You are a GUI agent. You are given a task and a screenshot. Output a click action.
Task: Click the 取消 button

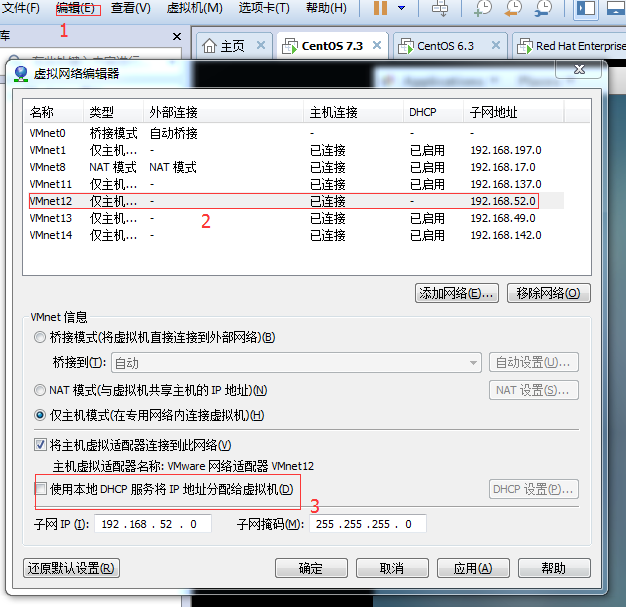[x=392, y=568]
